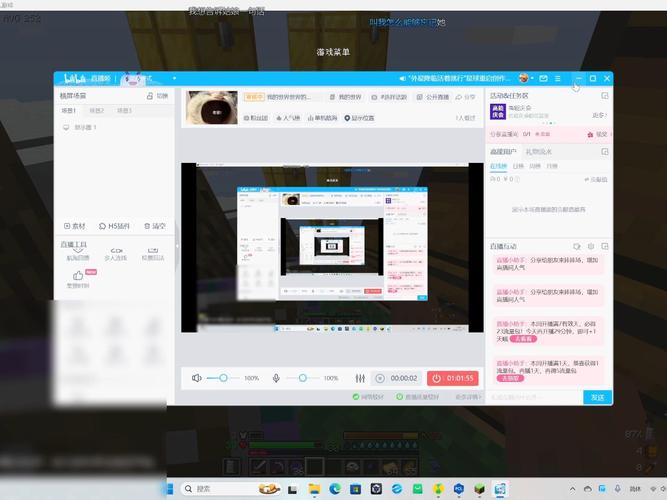Pop out the activity and tasks panel
The image size is (667, 500).
pos(604,96)
